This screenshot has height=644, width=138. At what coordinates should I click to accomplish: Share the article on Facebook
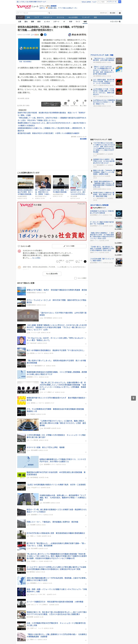point(45,35)
